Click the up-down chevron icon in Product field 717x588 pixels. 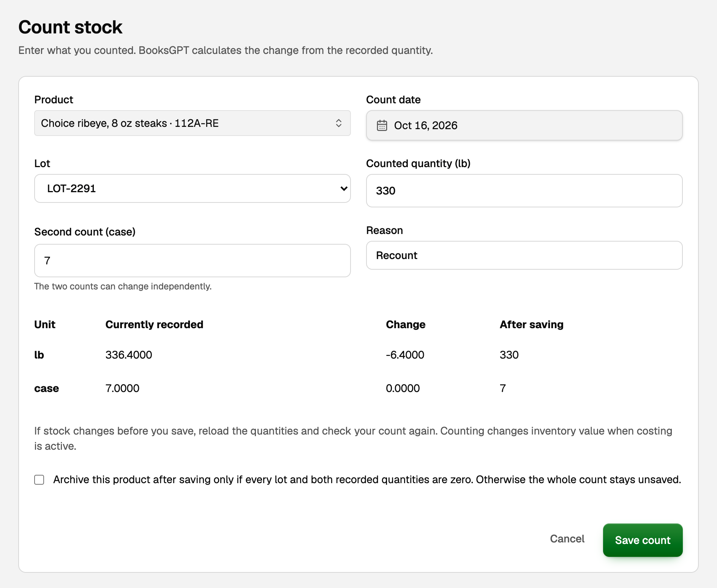click(339, 123)
